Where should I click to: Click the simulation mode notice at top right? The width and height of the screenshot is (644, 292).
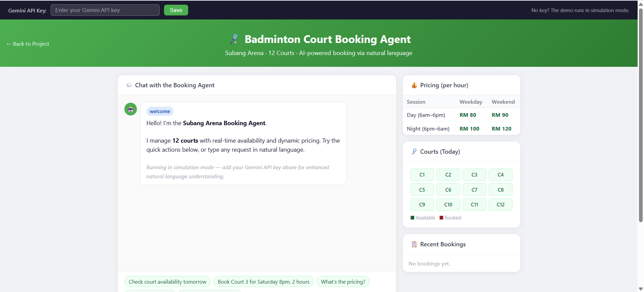[x=580, y=10]
